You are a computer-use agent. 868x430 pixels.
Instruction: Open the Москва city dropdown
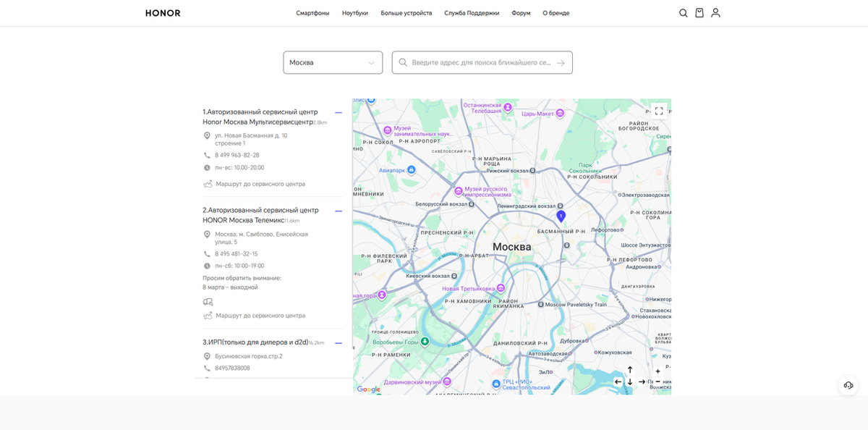click(x=333, y=62)
